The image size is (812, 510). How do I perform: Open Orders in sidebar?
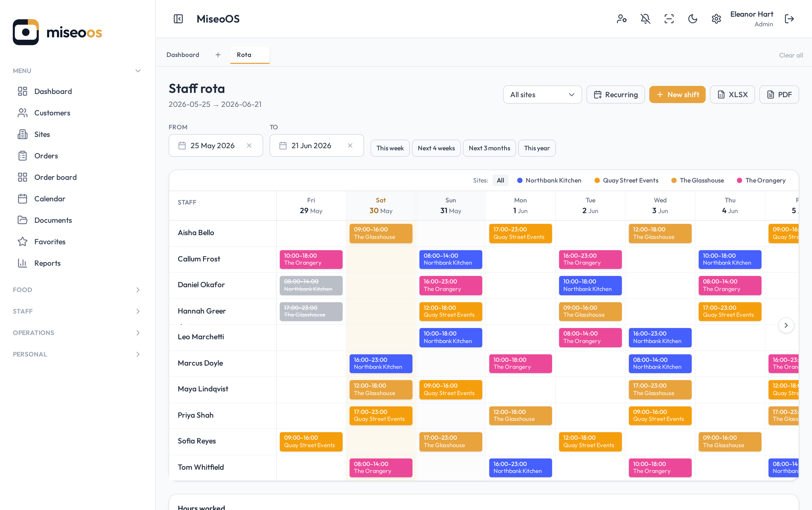[78, 156]
